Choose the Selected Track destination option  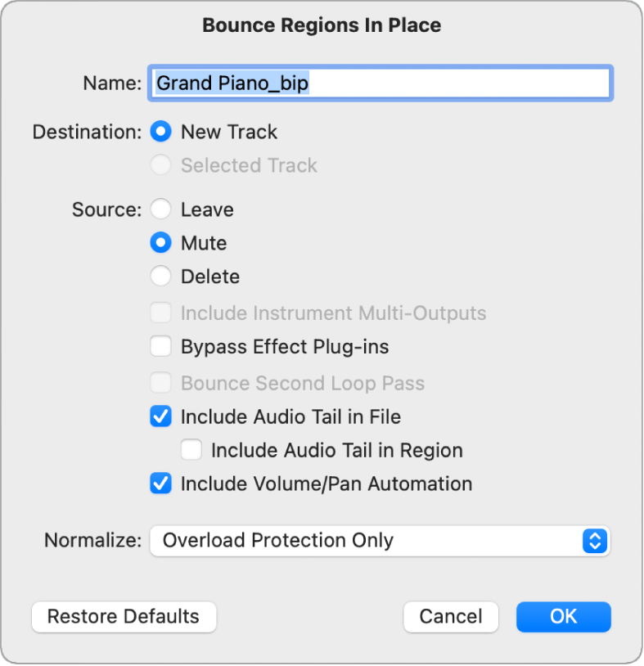click(x=161, y=165)
